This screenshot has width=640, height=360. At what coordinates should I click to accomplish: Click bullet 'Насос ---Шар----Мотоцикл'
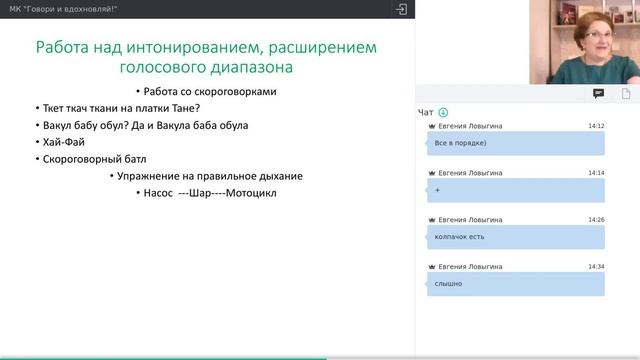(x=207, y=193)
